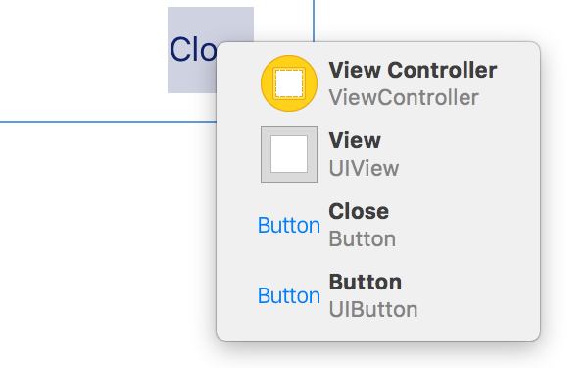This screenshot has height=368, width=588.
Task: Click the canvas area right of vertical guide
Action: tap(450, 19)
